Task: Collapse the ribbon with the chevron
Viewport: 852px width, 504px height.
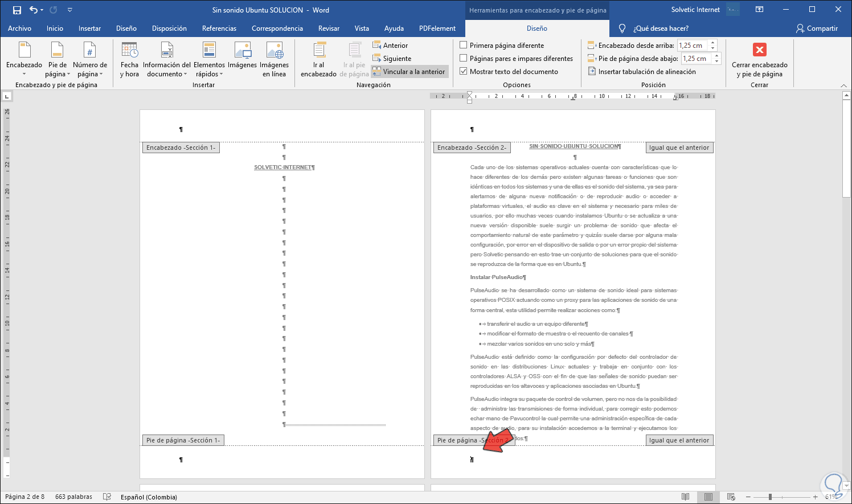Action: coord(843,85)
